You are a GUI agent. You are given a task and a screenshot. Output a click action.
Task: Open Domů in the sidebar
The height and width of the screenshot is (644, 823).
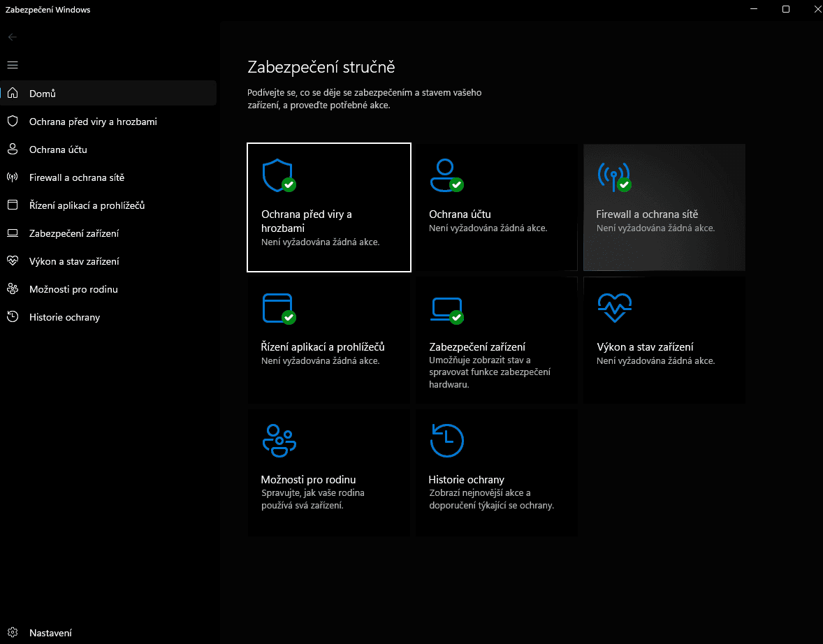tap(108, 93)
